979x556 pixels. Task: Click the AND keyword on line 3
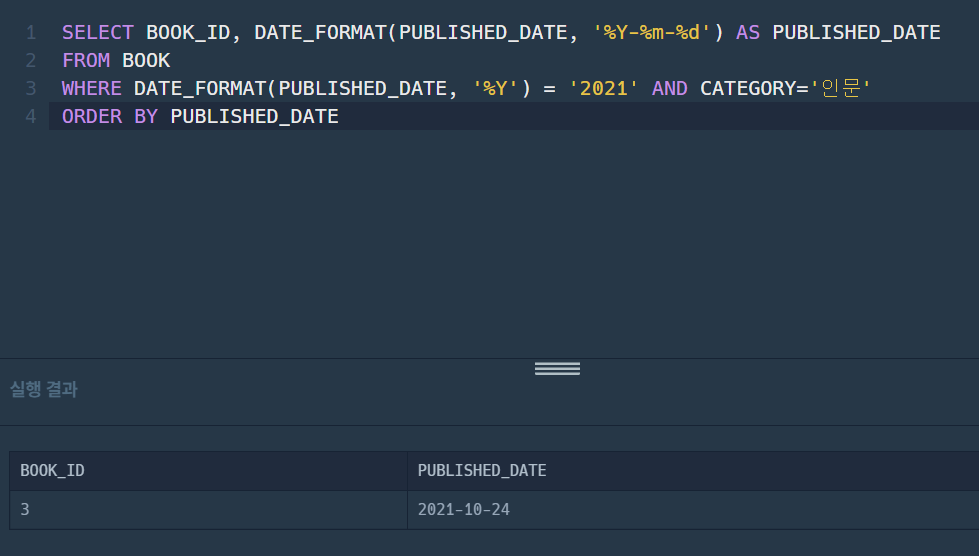669,89
